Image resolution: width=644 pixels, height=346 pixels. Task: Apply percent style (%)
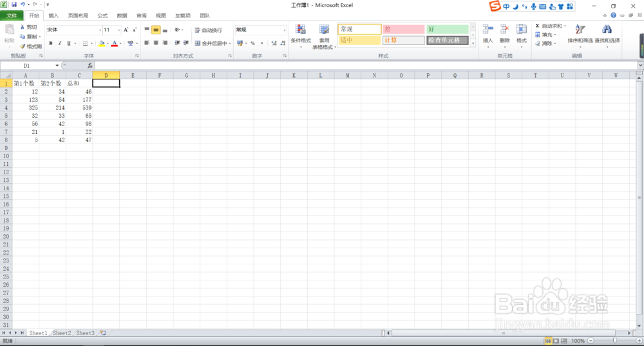coord(252,43)
